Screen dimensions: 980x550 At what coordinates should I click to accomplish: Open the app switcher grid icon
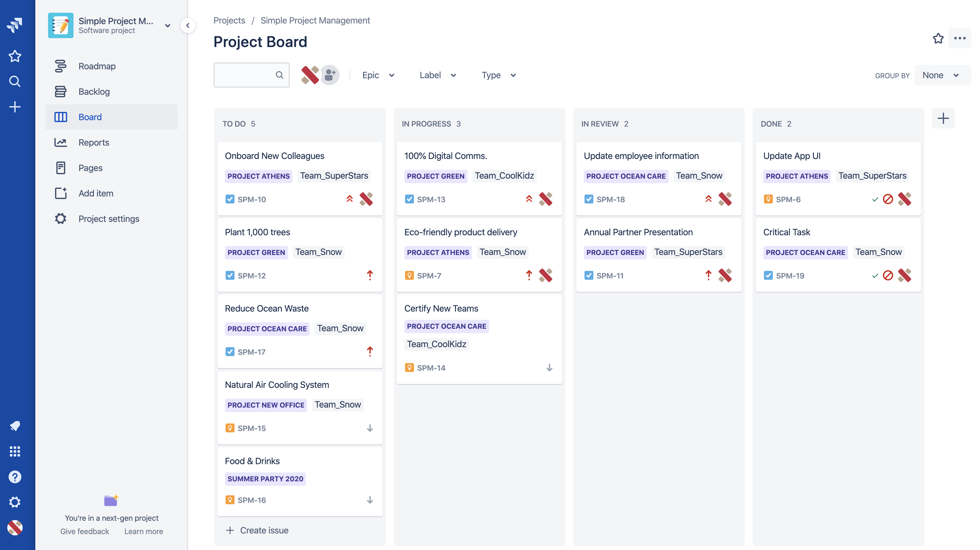(14, 451)
